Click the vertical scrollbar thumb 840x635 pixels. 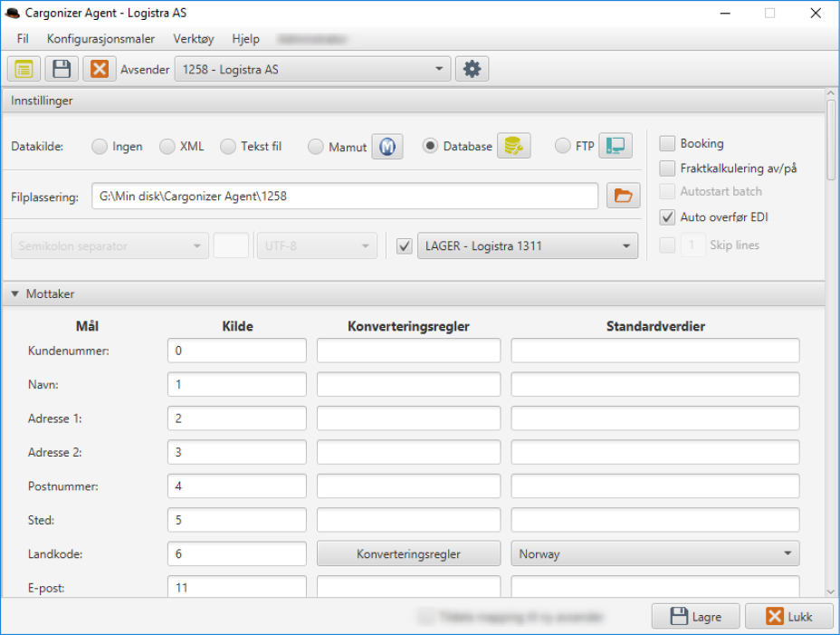tap(830, 140)
